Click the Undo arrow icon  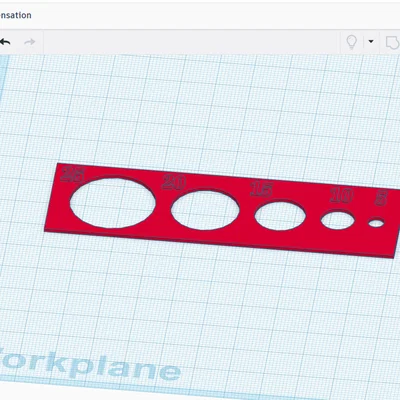(x=5, y=42)
